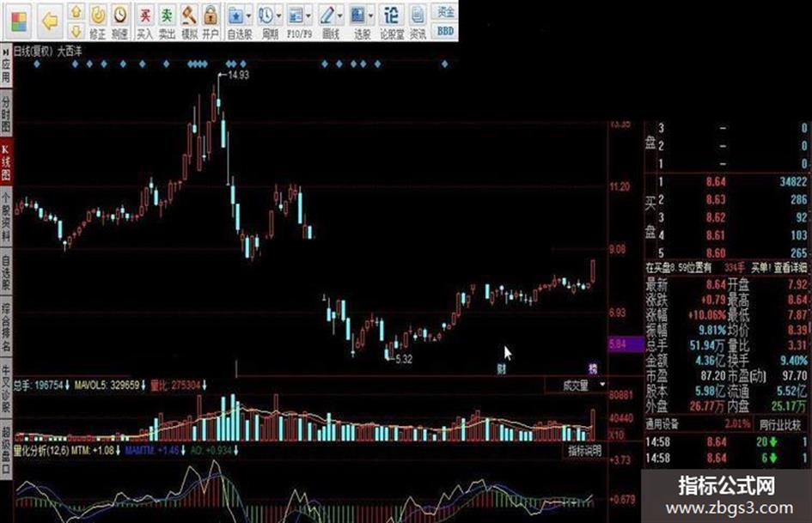Viewport: 812px width, 523px height.
Task: Open the 牛叉诊股 sidebar tab
Action: (x=6, y=388)
